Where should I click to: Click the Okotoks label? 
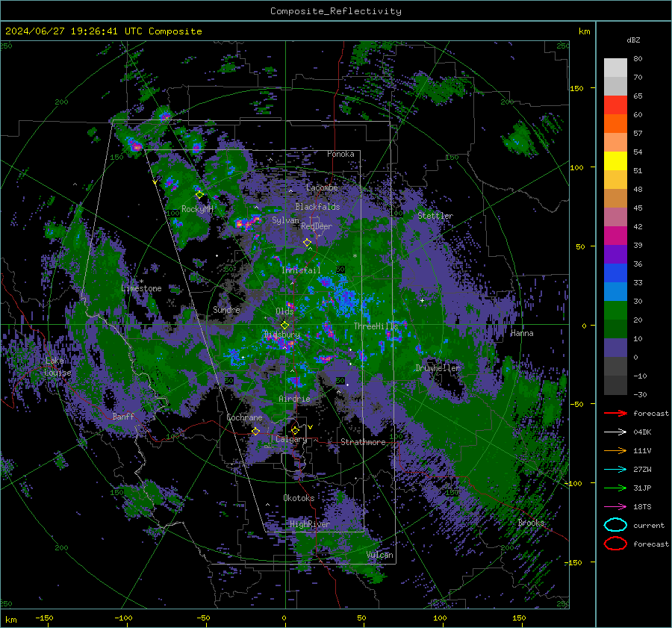tap(299, 498)
